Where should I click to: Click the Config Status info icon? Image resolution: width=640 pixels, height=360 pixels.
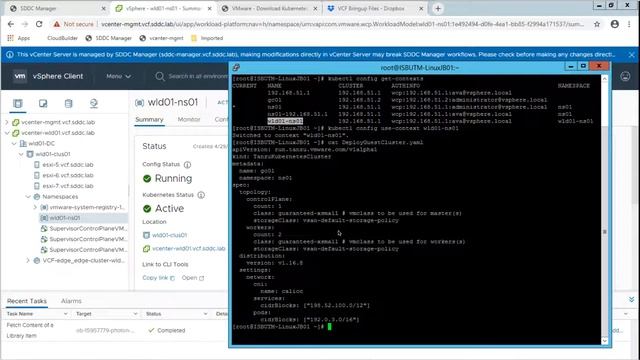(187, 164)
